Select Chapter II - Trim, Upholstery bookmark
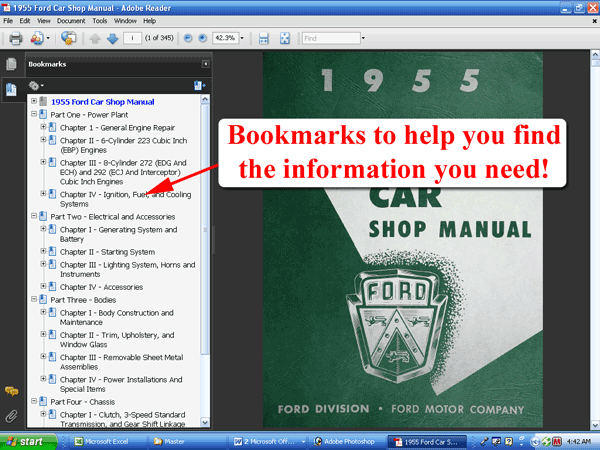 coord(117,339)
